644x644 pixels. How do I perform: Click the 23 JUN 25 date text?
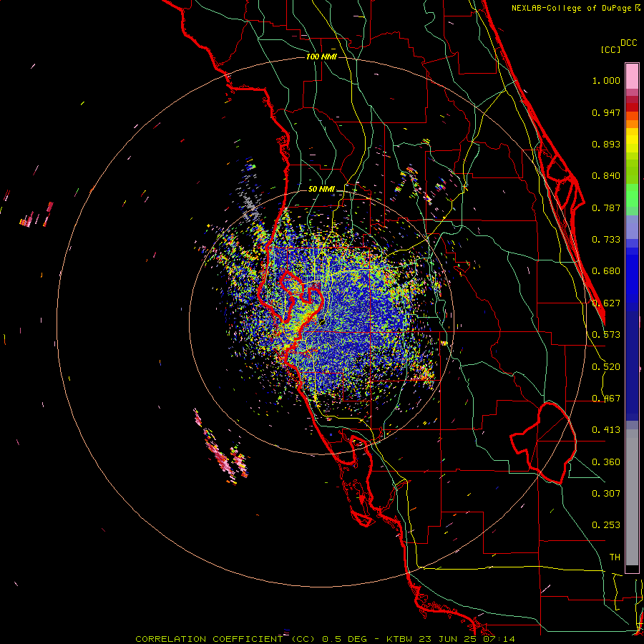448,639
